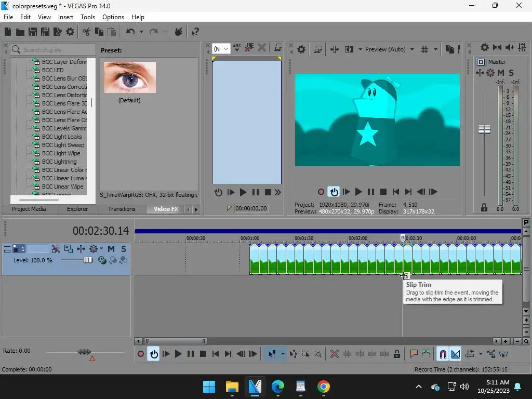Click the Normal Edit tool in timeline toolbar

[272, 354]
